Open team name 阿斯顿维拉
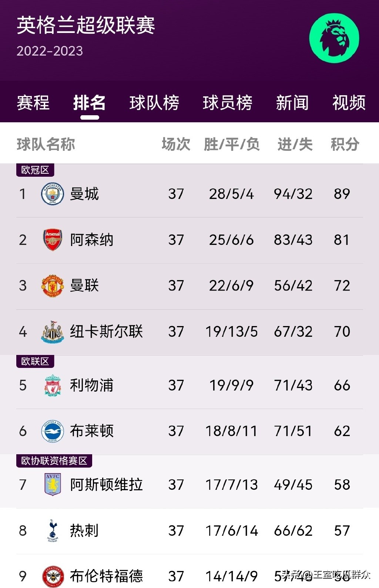The width and height of the screenshot is (379, 588). pyautogui.click(x=106, y=485)
